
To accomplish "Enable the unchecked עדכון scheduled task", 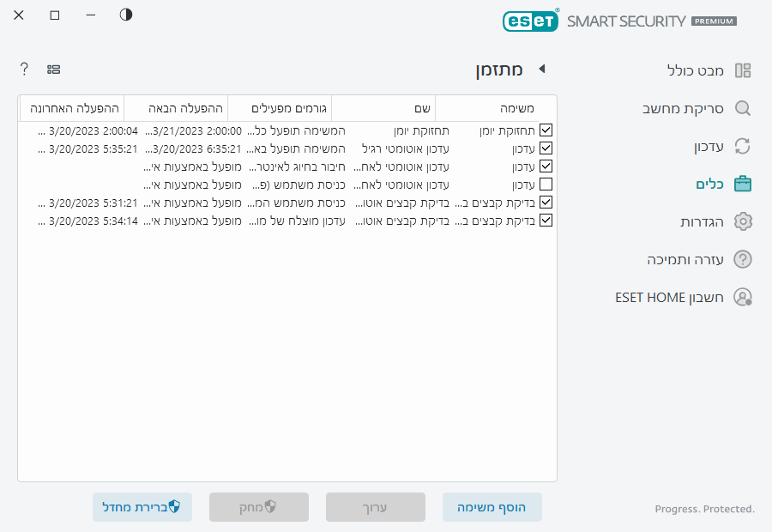I will (x=546, y=184).
